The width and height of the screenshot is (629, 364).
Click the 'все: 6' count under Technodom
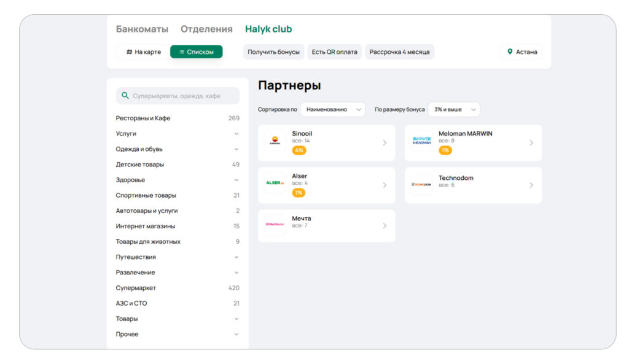[447, 185]
